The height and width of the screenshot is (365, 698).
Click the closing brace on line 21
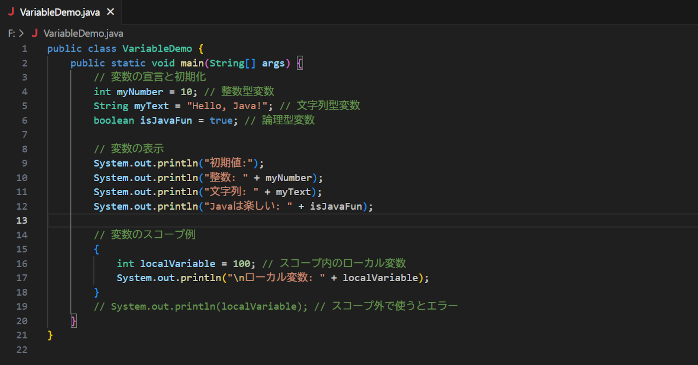click(x=50, y=335)
